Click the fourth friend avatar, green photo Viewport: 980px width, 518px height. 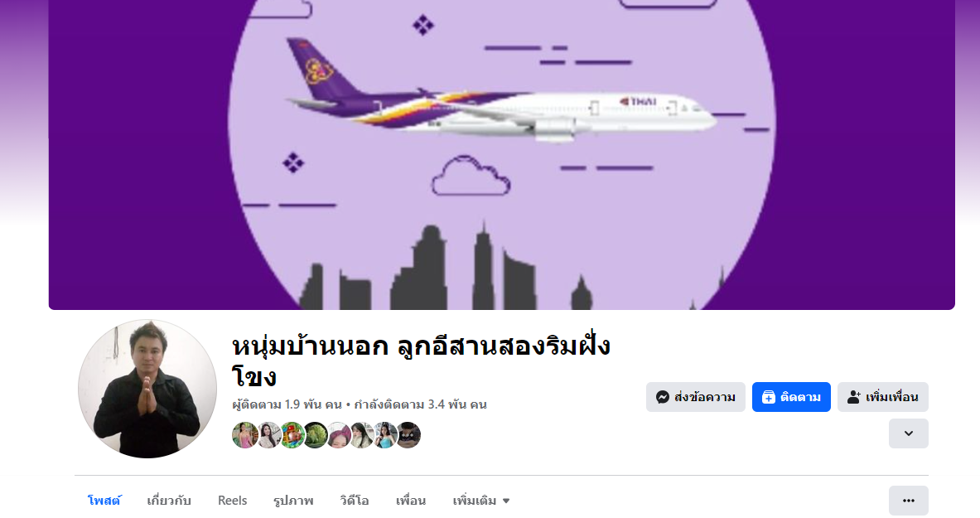[x=315, y=435]
